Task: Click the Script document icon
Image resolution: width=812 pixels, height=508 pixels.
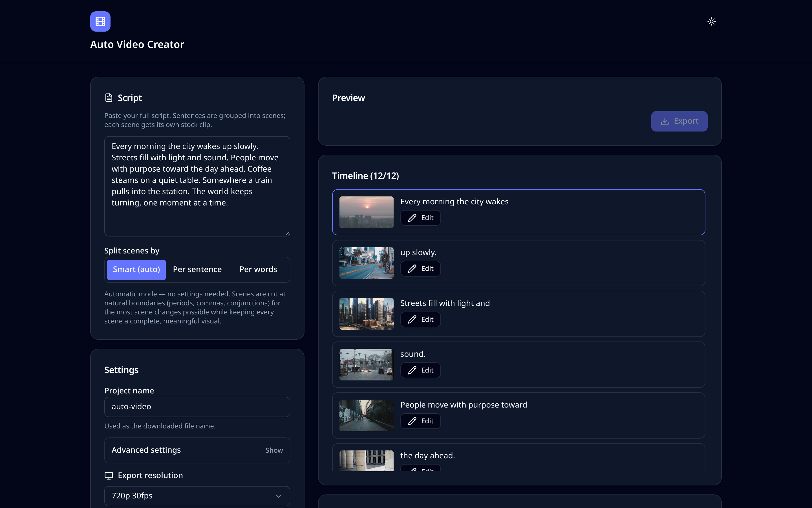Action: [109, 98]
